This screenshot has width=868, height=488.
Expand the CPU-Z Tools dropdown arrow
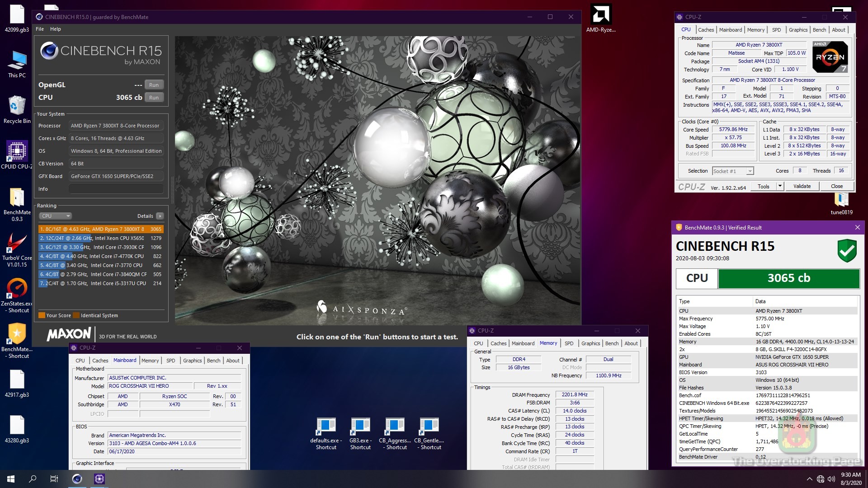780,186
